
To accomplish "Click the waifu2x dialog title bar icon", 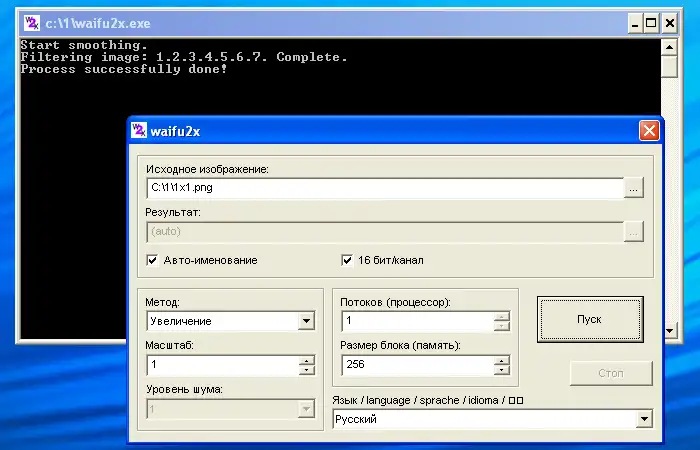I will pyautogui.click(x=138, y=130).
